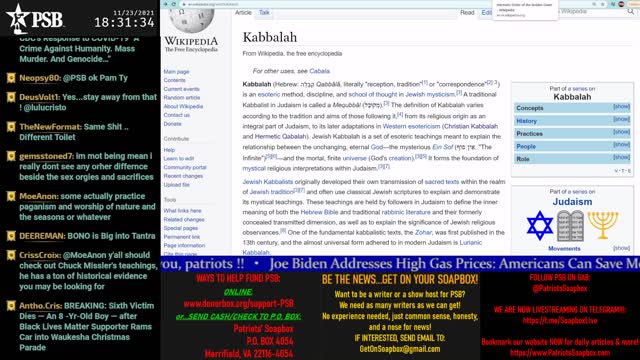Open the Judaism series title link
The height and width of the screenshot is (360, 640).
point(572,202)
